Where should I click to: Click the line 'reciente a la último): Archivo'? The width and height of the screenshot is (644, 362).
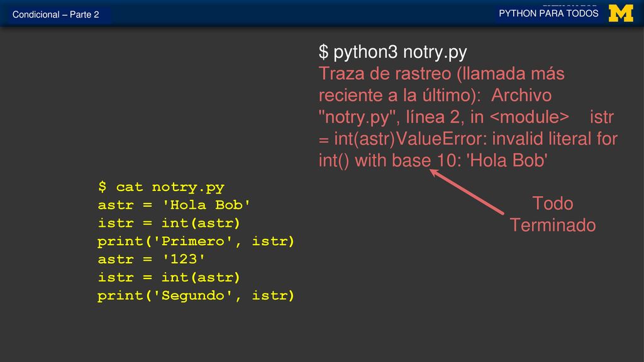[x=435, y=96]
